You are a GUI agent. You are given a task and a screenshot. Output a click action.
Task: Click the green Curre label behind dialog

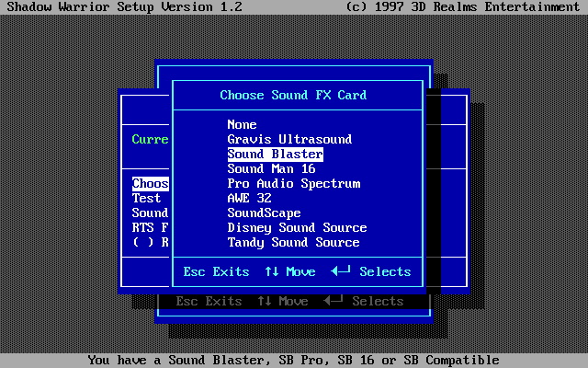click(x=150, y=139)
